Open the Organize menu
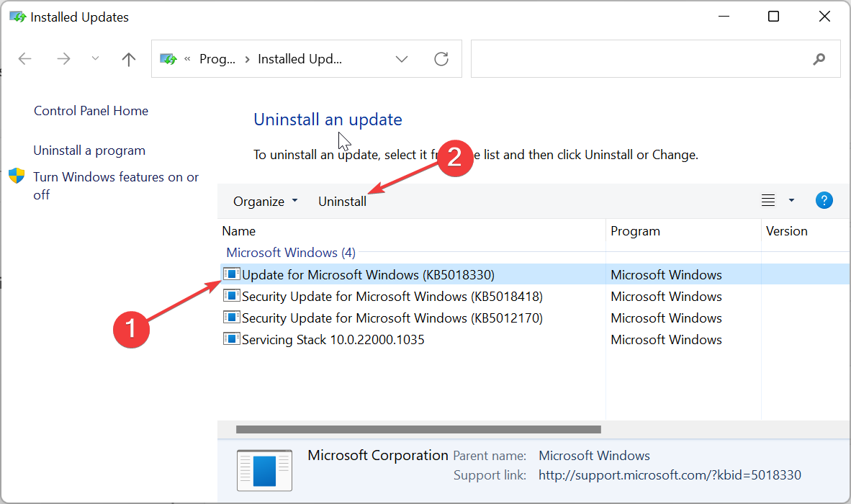 (266, 202)
